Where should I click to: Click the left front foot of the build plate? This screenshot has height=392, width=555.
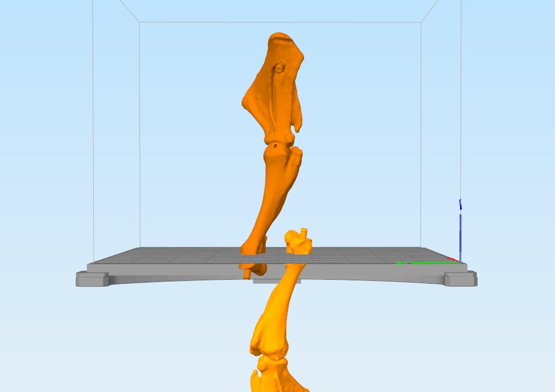(x=91, y=279)
